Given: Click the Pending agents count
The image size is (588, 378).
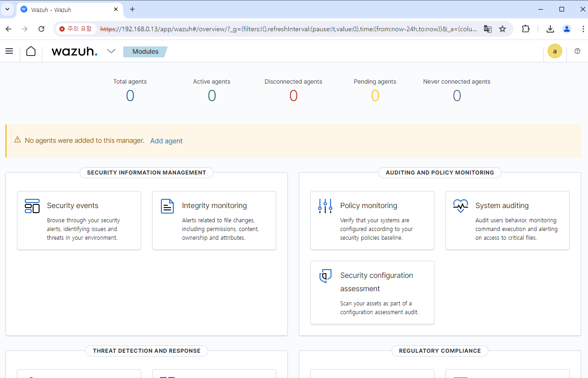Looking at the screenshot, I should coord(375,96).
